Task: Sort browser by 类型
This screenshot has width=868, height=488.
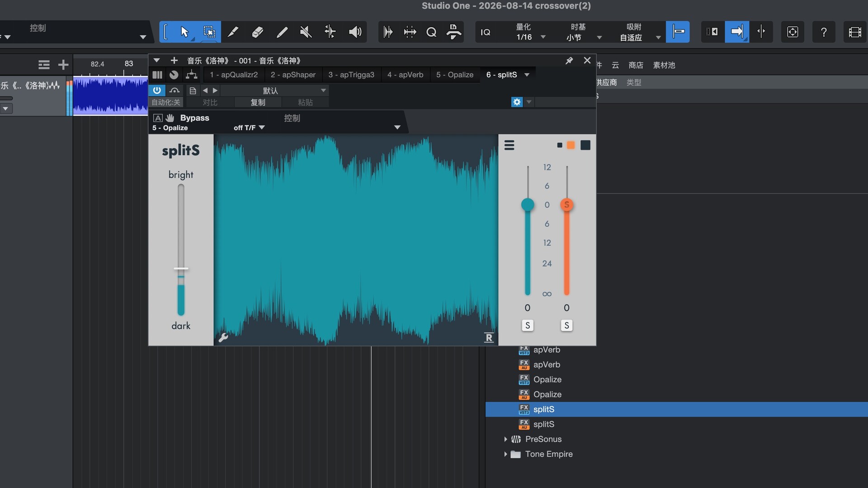Action: 634,82
